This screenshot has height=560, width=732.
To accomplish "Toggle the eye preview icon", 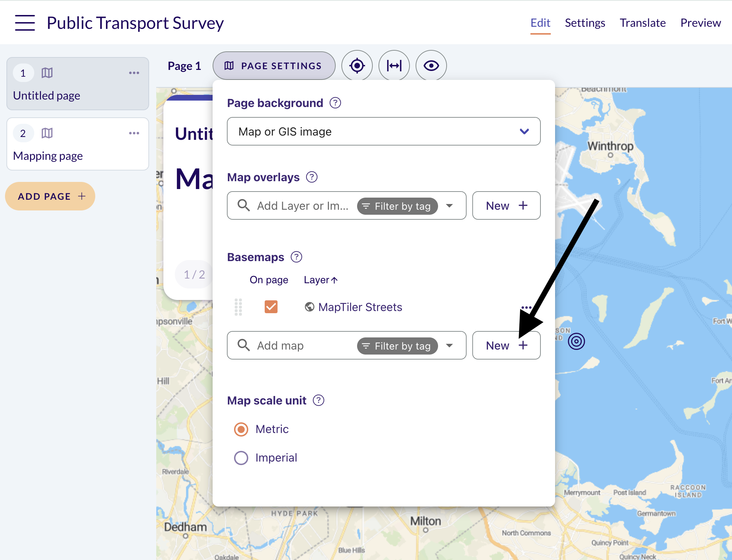I will coord(431,66).
